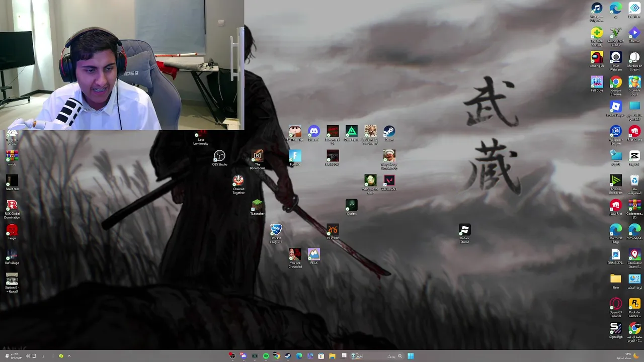The image size is (644, 362).
Task: Open Steam from the taskbar
Action: 288,356
